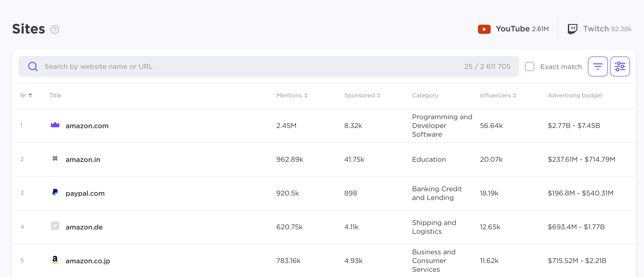The image size is (644, 277).
Task: Open the amazon.com site entry
Action: pos(87,126)
